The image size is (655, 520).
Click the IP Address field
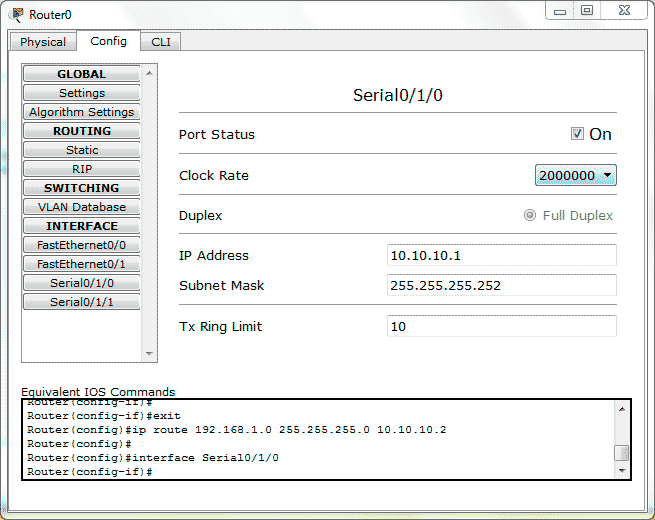pos(501,255)
